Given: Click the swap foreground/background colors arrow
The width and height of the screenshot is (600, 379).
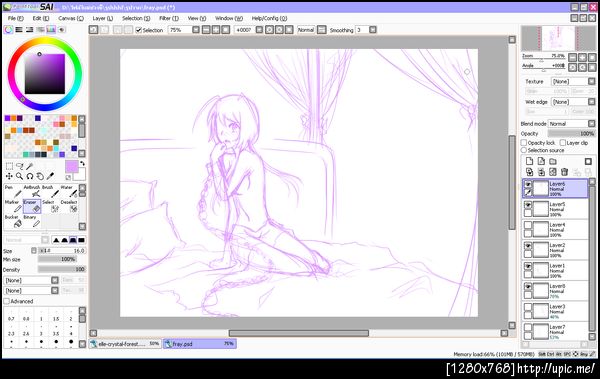Looking at the screenshot, I should (x=82, y=163).
